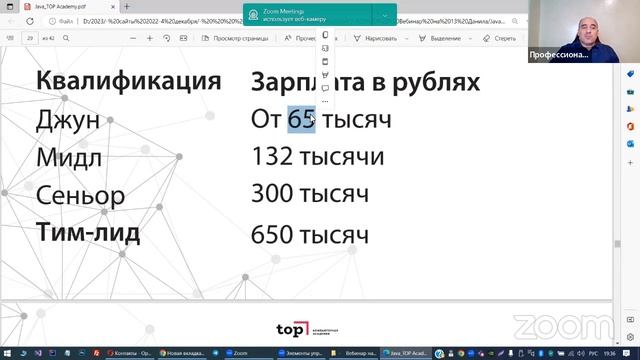This screenshot has height=360, width=640.
Task: Open more options in selection popup
Action: 325,101
